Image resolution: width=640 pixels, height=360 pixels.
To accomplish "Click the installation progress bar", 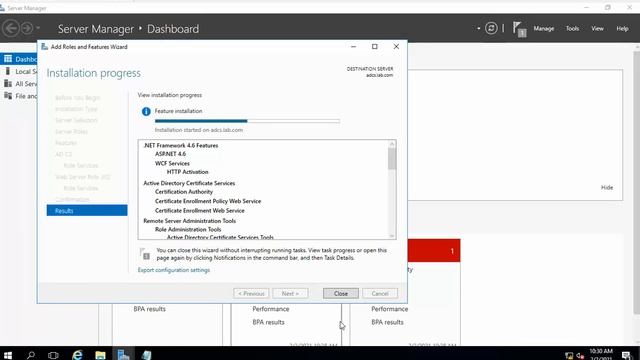I will point(247,121).
